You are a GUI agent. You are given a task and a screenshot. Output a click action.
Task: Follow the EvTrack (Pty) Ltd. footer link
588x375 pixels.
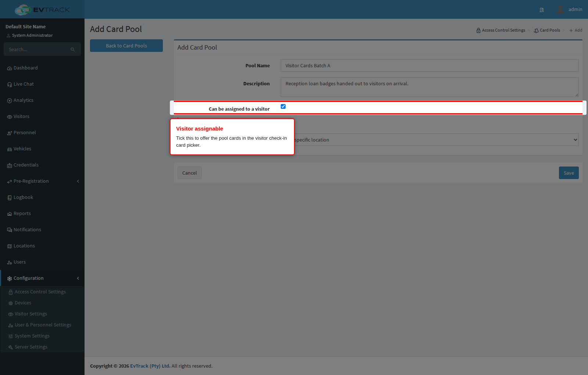tap(150, 366)
